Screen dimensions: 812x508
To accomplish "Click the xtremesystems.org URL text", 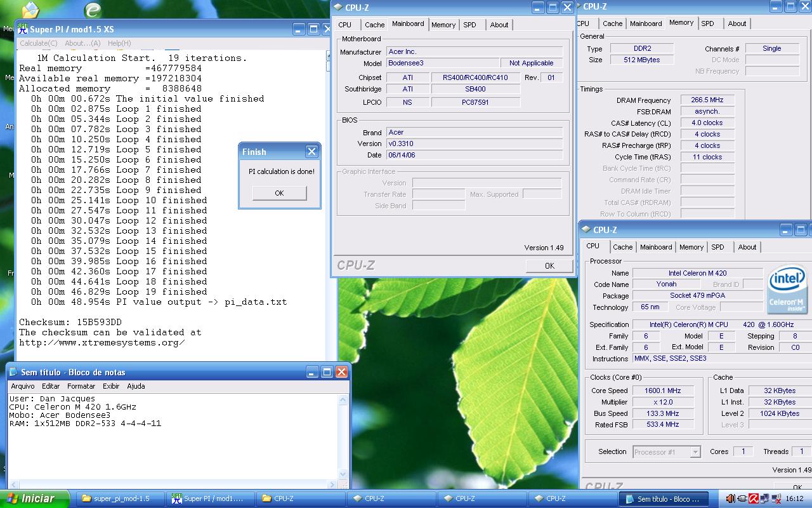I will coord(102,342).
